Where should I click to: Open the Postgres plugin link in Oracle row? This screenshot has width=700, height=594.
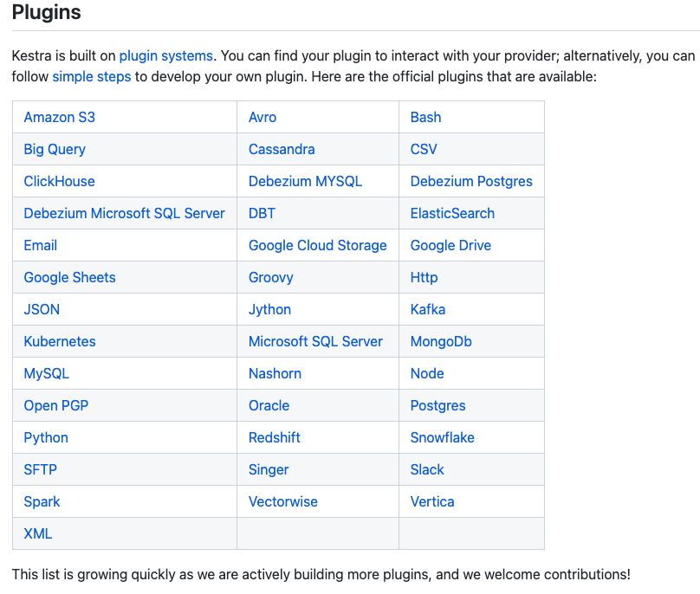[438, 406]
